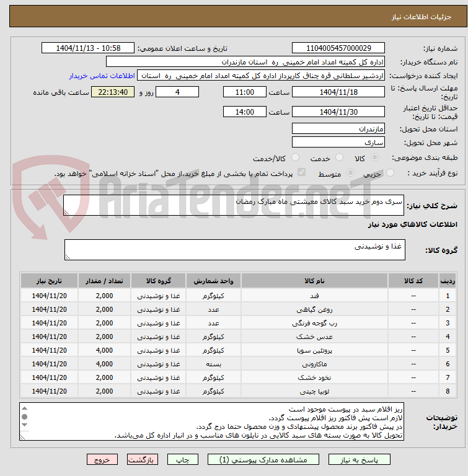468x476 pixels.
Task: Click the validity hour field 14:00
Action: [x=244, y=112]
